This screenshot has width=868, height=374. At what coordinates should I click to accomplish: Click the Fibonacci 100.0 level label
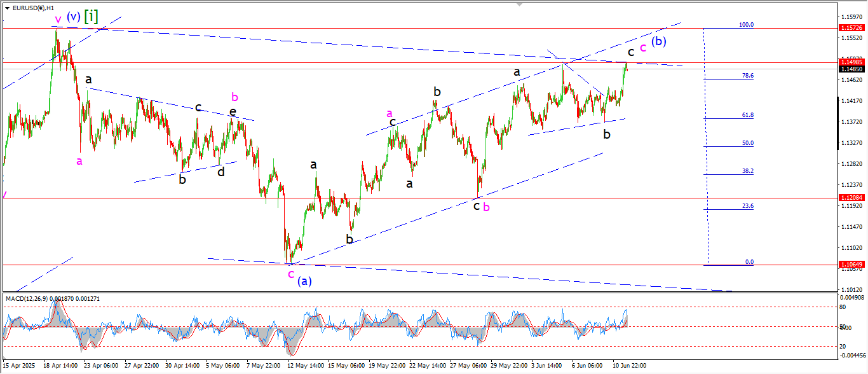[746, 25]
